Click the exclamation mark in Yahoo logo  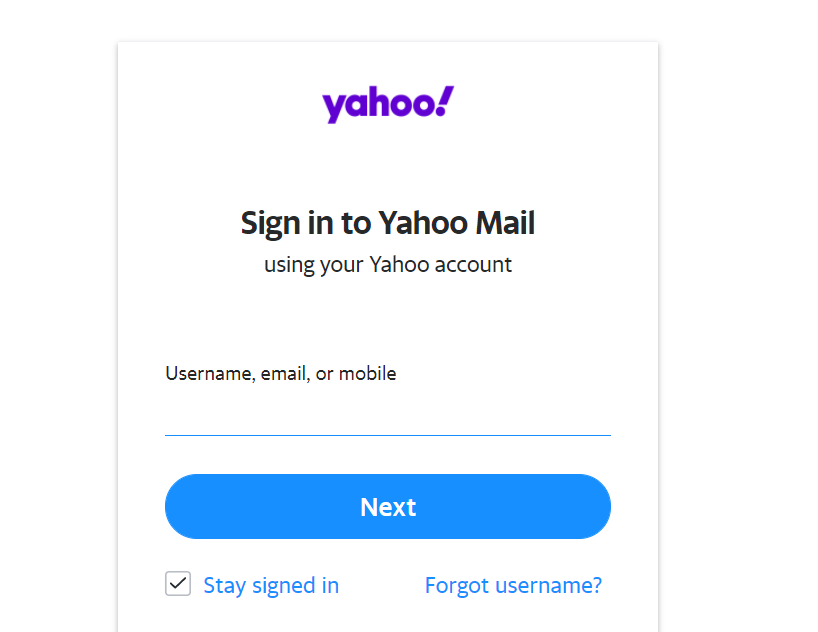(445, 100)
